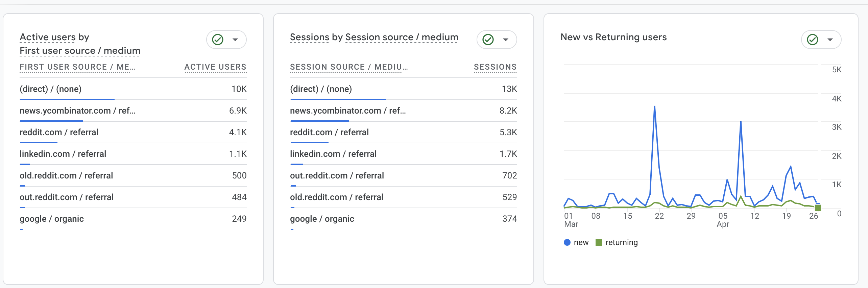Open the Active users by First user source report

[80, 44]
